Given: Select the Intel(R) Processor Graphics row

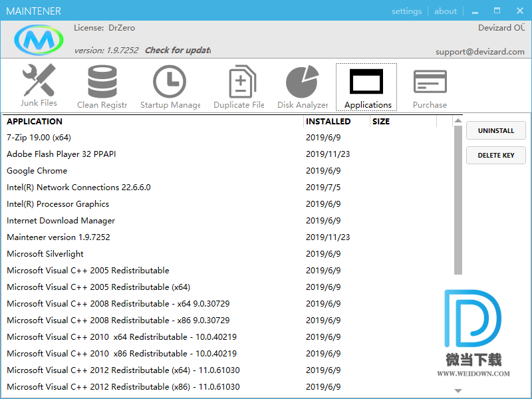Looking at the screenshot, I should pyautogui.click(x=227, y=204).
